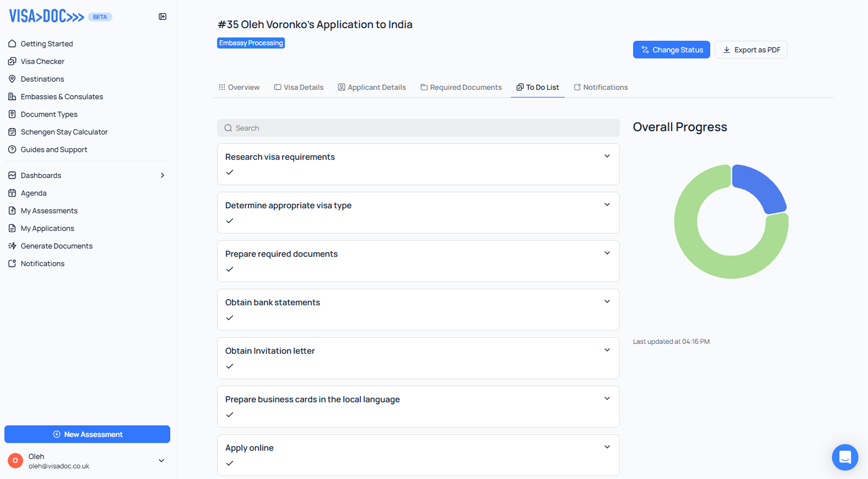Switch to Applicant Details tab

point(372,87)
